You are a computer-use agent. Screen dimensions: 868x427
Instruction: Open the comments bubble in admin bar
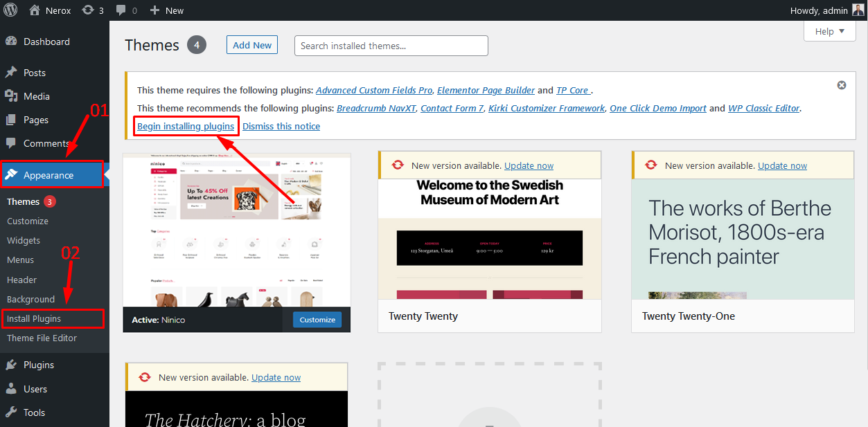(x=121, y=10)
